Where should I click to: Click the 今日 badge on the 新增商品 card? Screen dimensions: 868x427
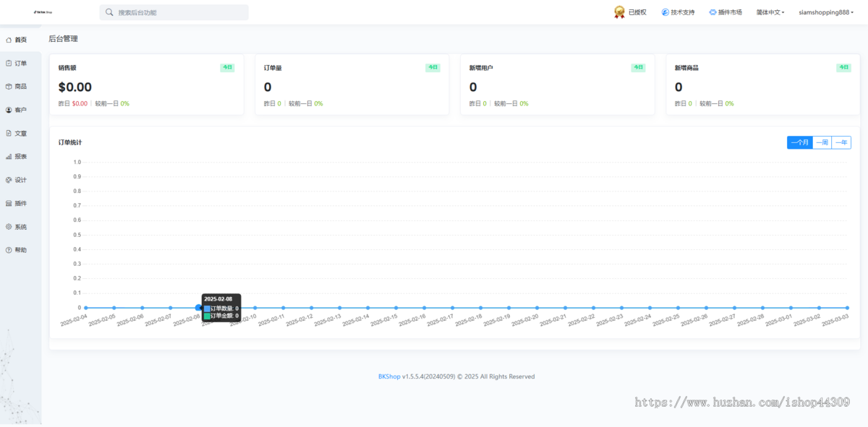[843, 67]
